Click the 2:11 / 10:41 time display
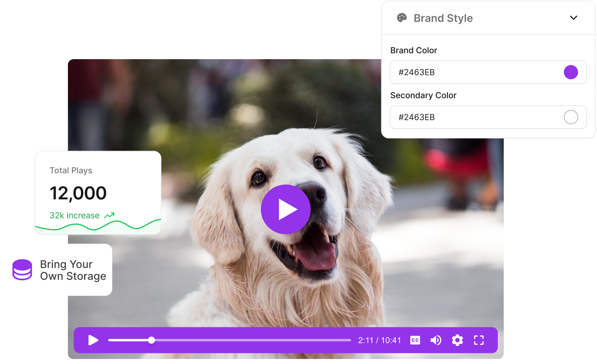The height and width of the screenshot is (364, 597). [x=379, y=340]
